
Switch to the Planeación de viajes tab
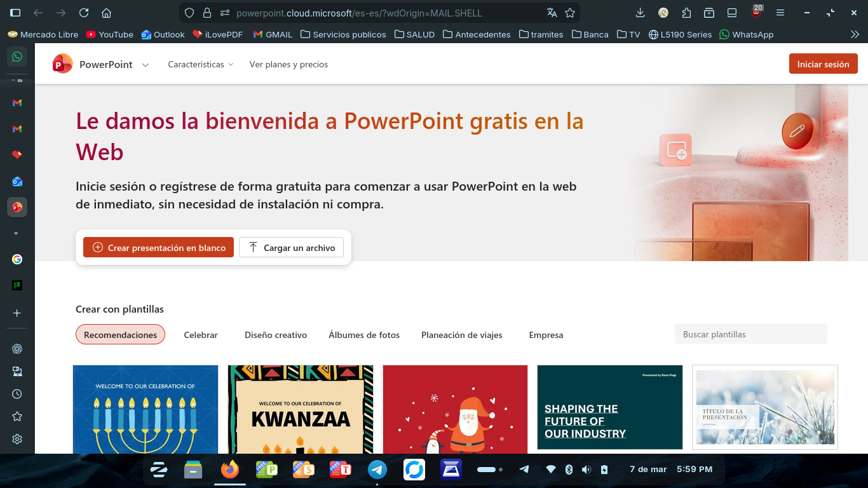(x=462, y=335)
